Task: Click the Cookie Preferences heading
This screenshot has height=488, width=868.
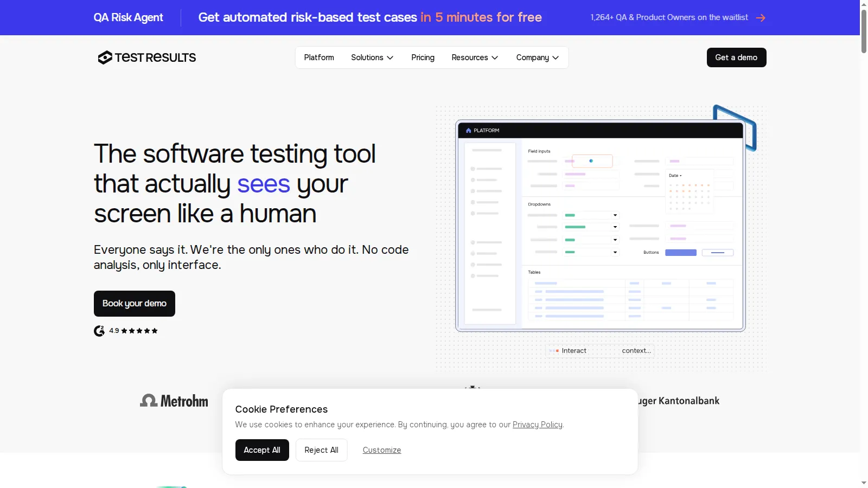Action: click(282, 409)
